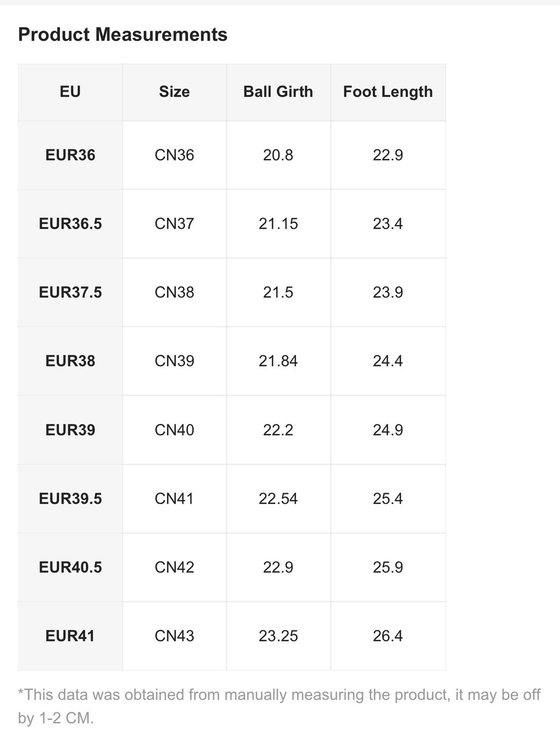The image size is (560, 732).
Task: Select the EUR40.5 row label
Action: pos(70,567)
